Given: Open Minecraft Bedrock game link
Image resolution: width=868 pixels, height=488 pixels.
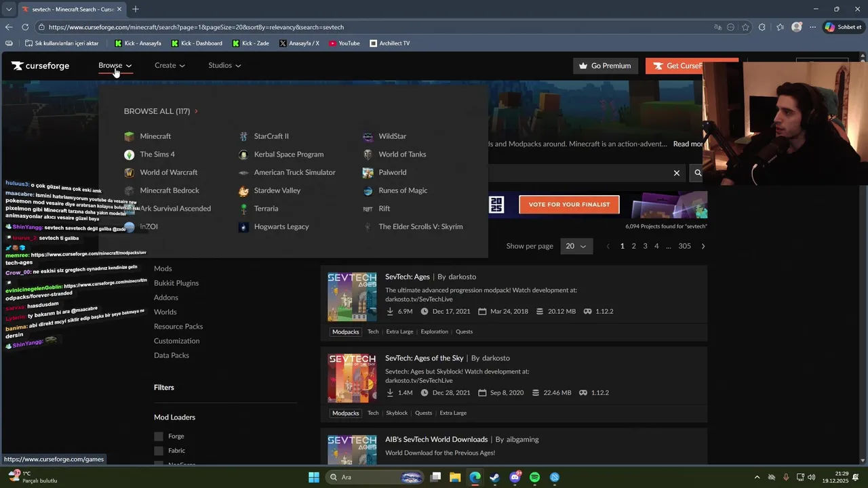Looking at the screenshot, I should (170, 190).
